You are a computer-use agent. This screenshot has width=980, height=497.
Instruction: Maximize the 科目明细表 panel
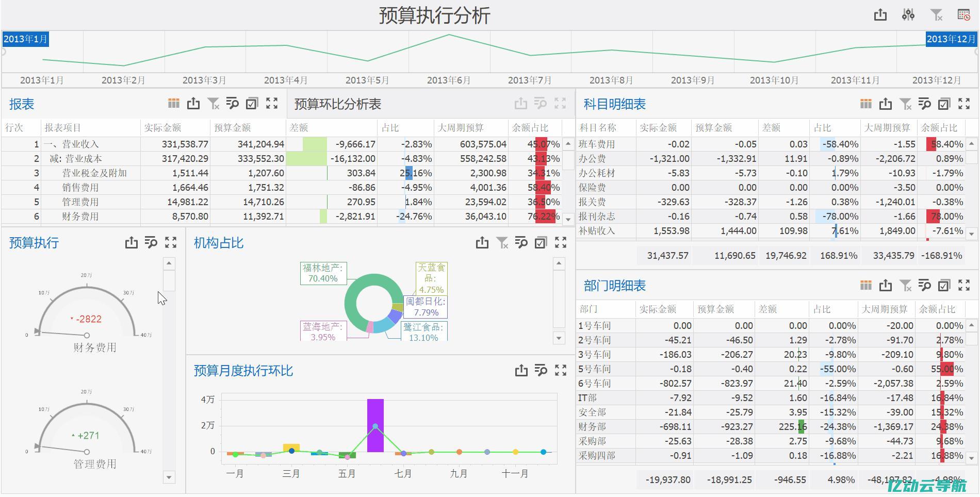click(964, 104)
